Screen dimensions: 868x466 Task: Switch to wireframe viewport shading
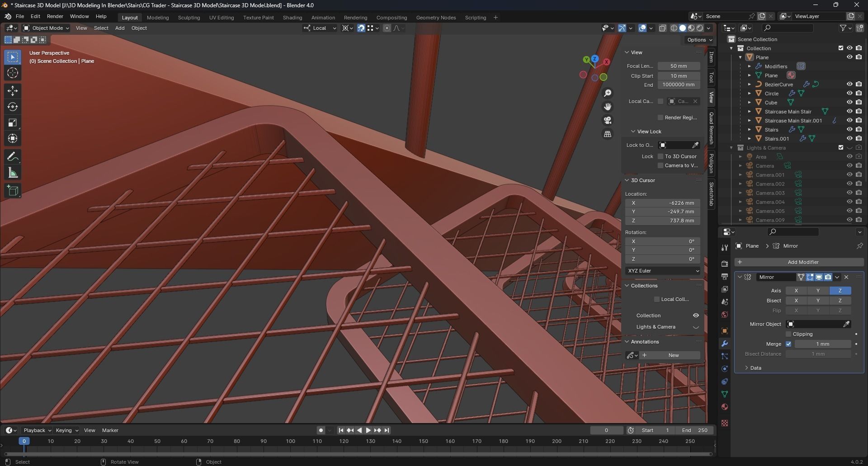pyautogui.click(x=674, y=28)
